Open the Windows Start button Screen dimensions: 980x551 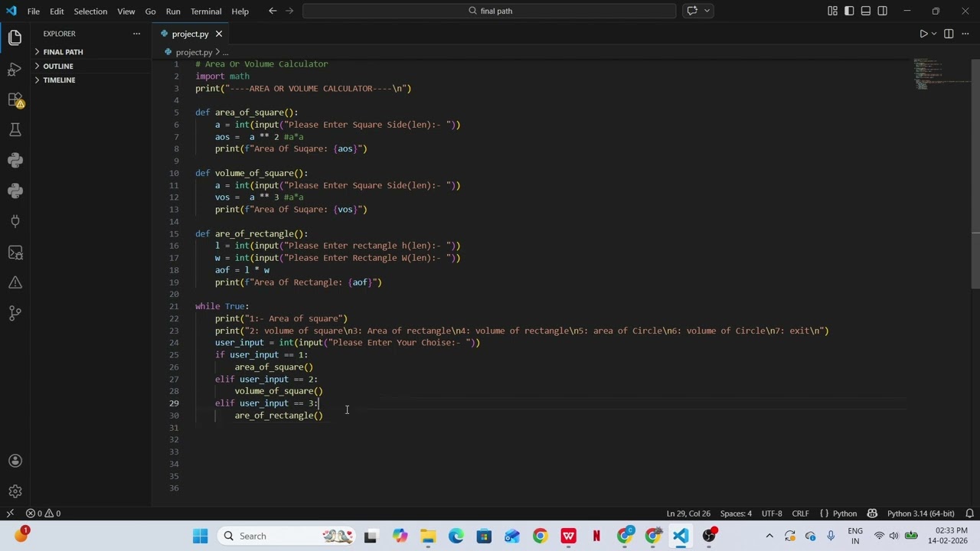(200, 536)
